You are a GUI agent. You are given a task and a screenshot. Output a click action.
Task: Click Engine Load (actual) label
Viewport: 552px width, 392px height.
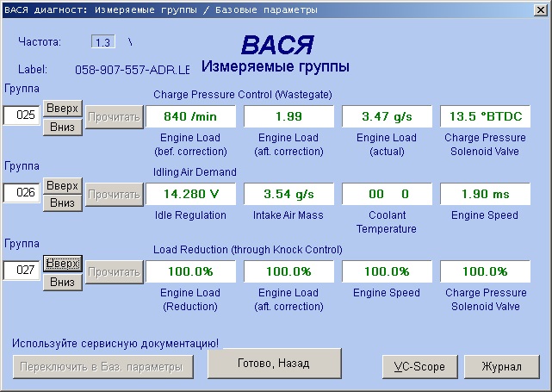click(387, 145)
